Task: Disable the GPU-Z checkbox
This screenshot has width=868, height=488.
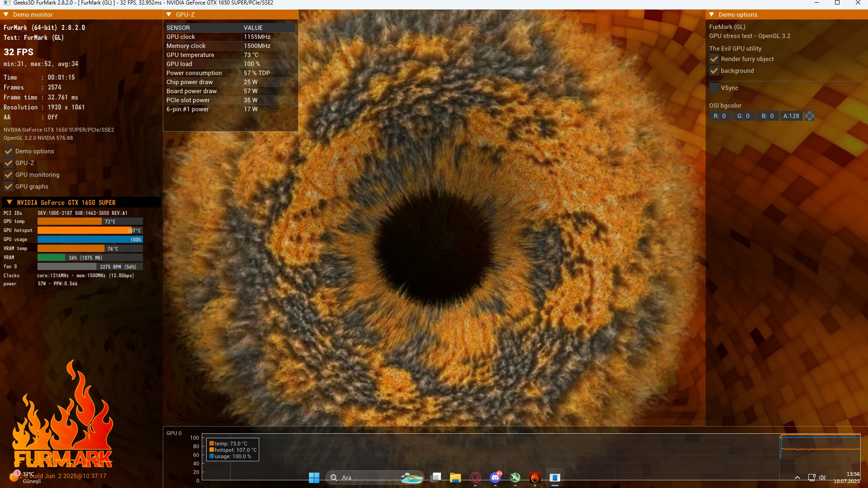Action: tap(9, 163)
